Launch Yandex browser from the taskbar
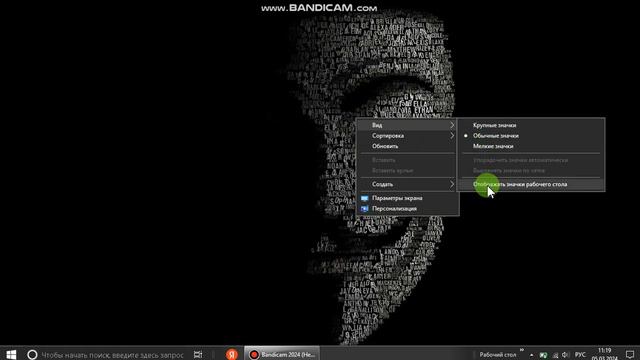This screenshot has height=360, width=640. coord(231,354)
